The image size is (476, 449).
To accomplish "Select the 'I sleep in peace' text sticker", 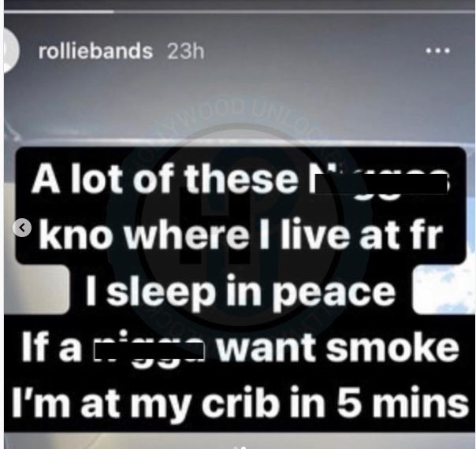I will [x=240, y=290].
